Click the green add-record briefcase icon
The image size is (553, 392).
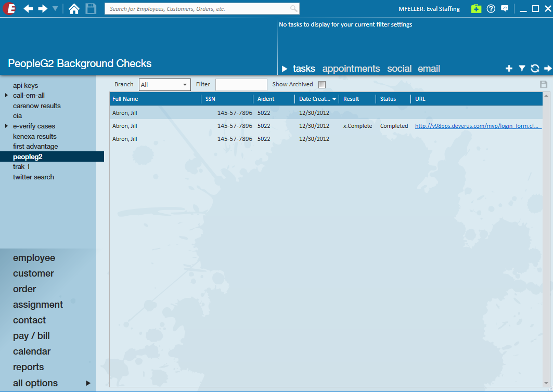[x=476, y=9]
